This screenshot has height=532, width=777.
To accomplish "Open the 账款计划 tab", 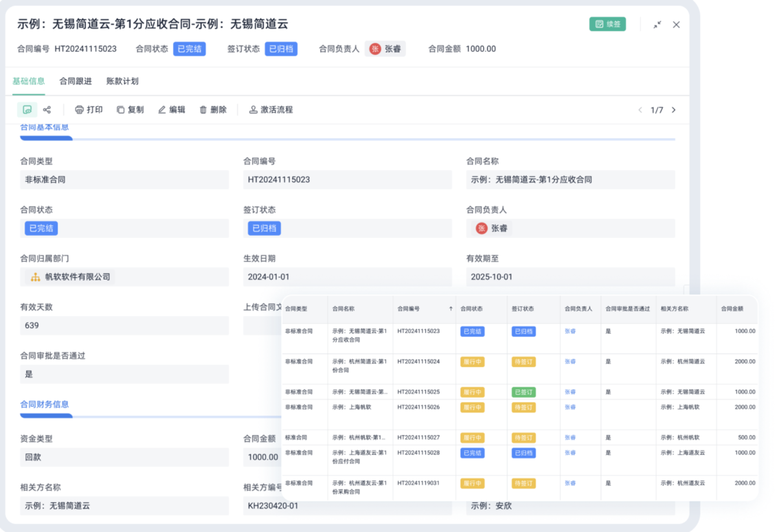I will click(x=122, y=82).
